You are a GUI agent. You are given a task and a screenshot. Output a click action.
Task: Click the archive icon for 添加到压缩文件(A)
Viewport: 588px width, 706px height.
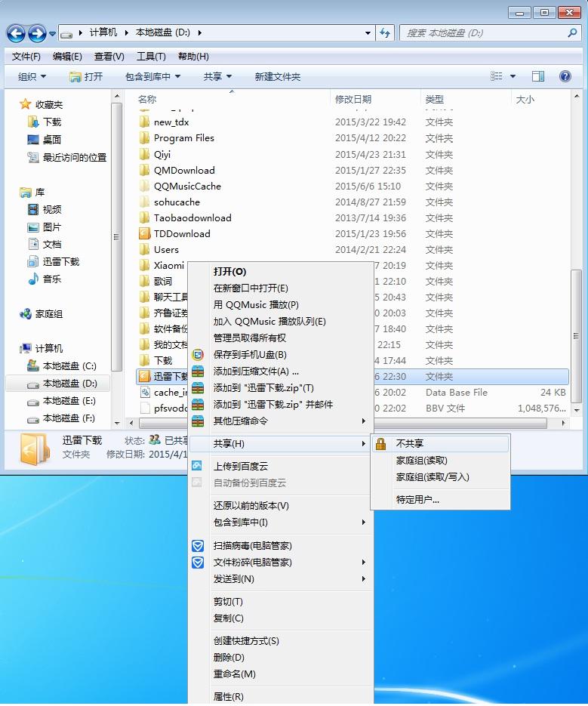point(198,371)
